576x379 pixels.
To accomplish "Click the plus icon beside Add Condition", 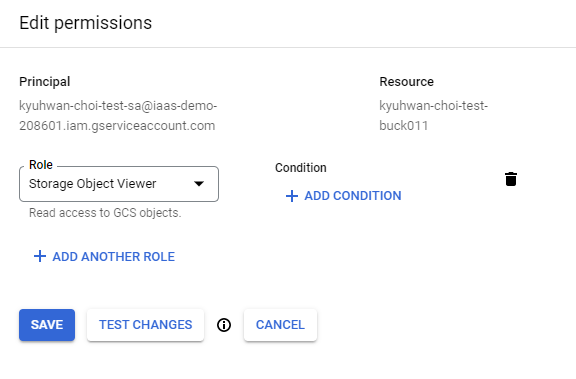I will pos(292,196).
